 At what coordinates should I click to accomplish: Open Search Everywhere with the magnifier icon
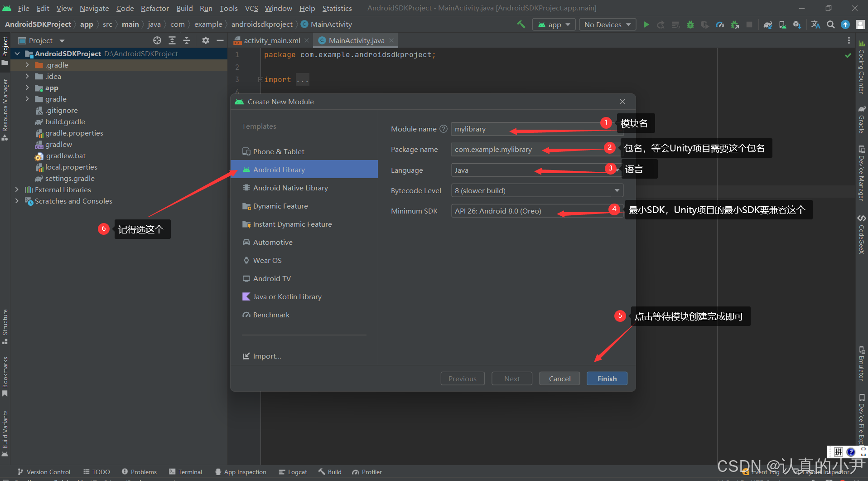[x=831, y=24]
